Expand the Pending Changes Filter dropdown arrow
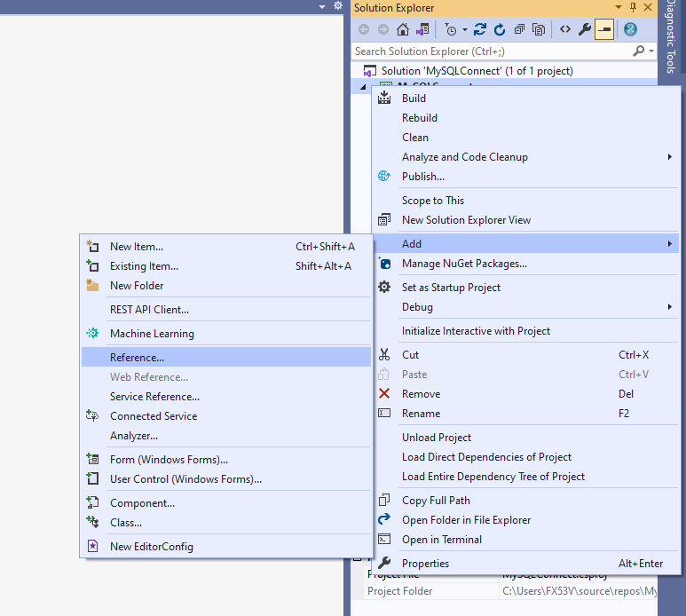The width and height of the screenshot is (686, 616). (x=465, y=30)
